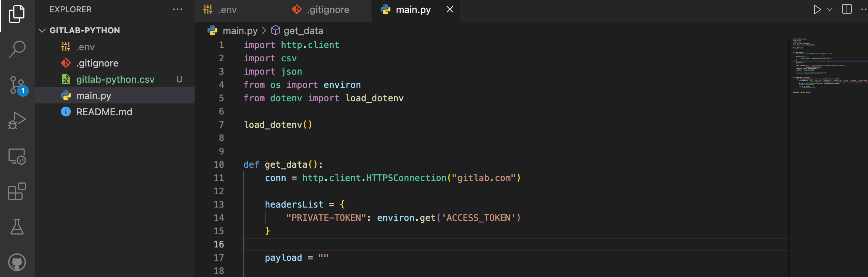The image size is (868, 277).
Task: Open the Run and Debug view
Action: [17, 120]
